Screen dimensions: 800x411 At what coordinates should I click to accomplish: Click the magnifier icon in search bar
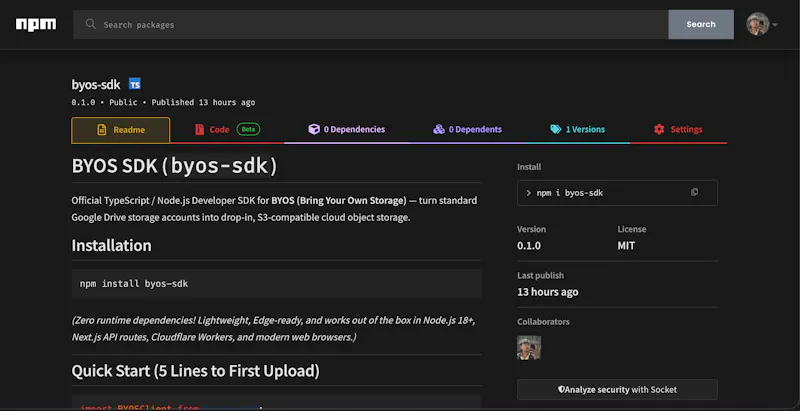tap(91, 24)
